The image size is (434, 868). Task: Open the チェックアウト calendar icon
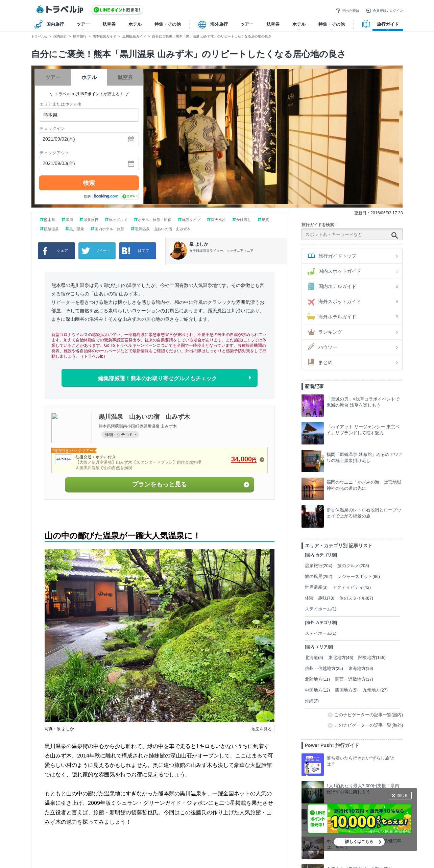[131, 164]
